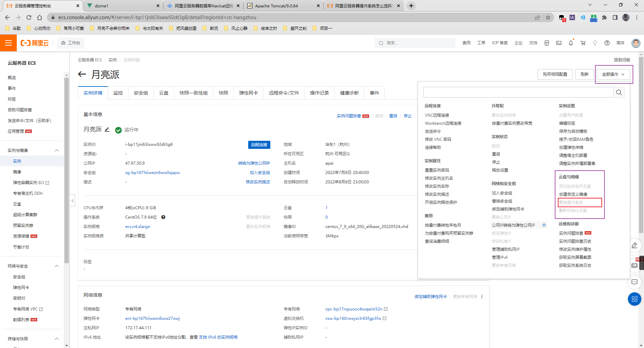
Task: Collapse the left sidebar with the arrow handle
Action: point(72,201)
